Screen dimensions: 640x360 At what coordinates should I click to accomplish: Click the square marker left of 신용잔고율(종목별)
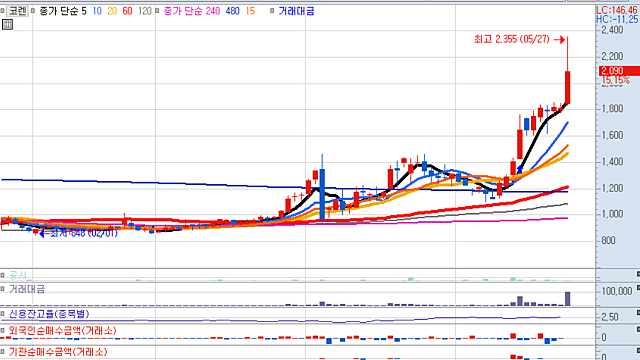coord(2,314)
